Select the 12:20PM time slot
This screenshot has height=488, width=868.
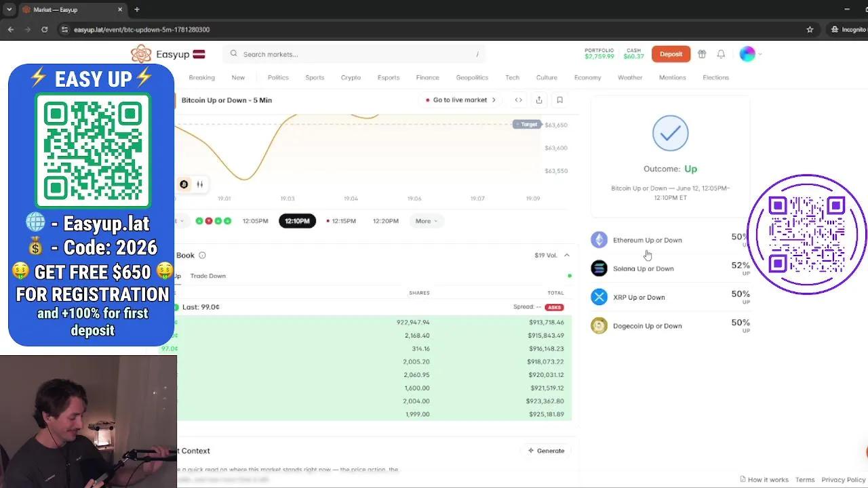[386, 221]
